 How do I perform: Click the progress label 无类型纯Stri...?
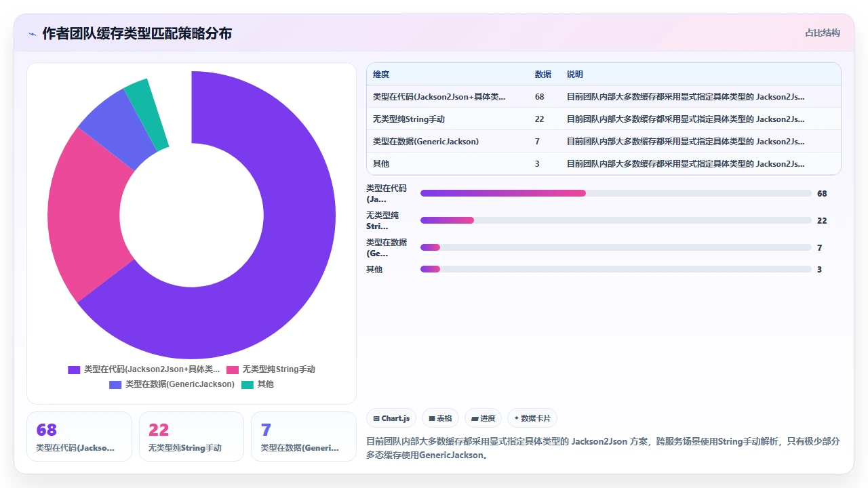382,220
